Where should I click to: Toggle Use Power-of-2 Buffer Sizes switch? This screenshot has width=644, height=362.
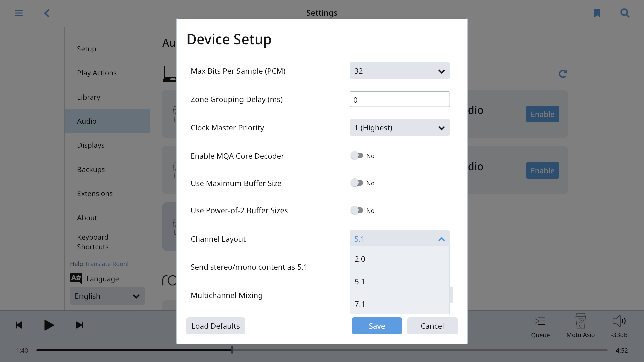[357, 210]
